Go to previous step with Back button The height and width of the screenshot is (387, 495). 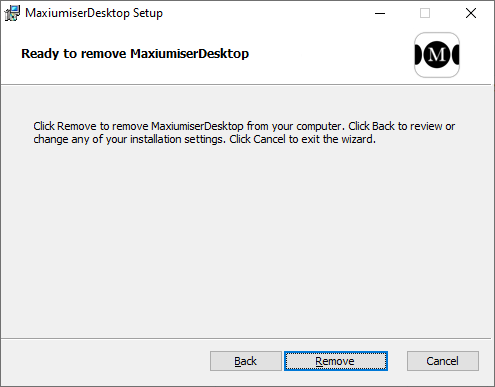coord(246,361)
